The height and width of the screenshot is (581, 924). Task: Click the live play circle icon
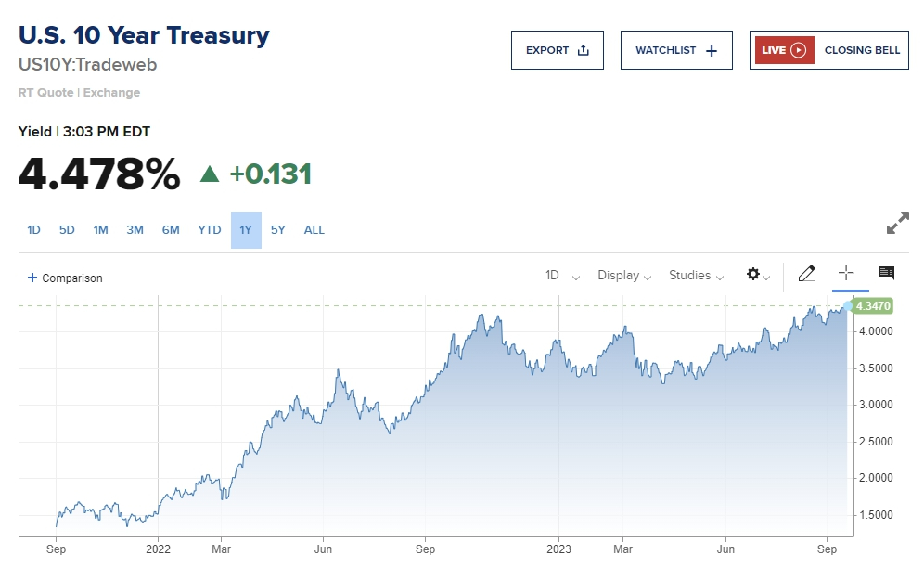(x=798, y=50)
